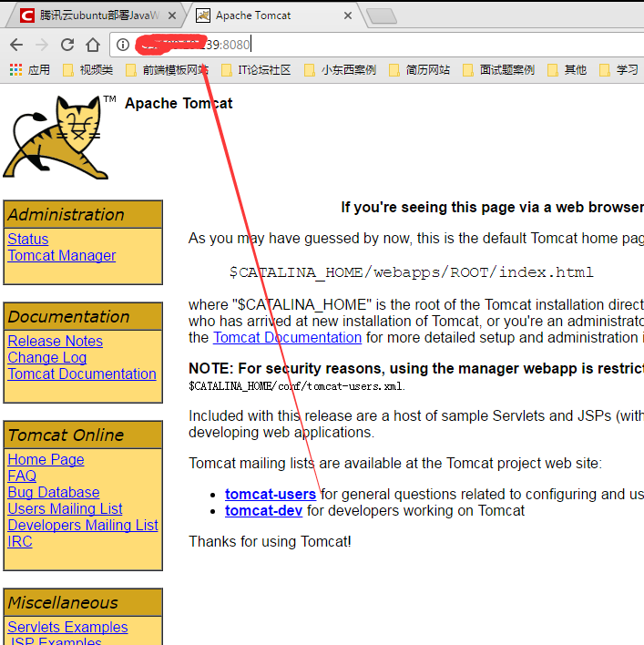This screenshot has width=644, height=645.
Task: Click the 'Thanks for using Tomcat!' text
Action: (x=270, y=542)
